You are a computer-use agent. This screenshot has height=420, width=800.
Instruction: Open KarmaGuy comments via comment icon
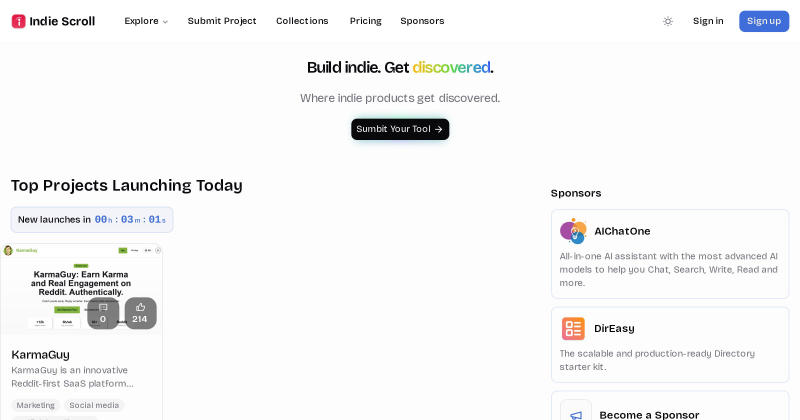(103, 313)
